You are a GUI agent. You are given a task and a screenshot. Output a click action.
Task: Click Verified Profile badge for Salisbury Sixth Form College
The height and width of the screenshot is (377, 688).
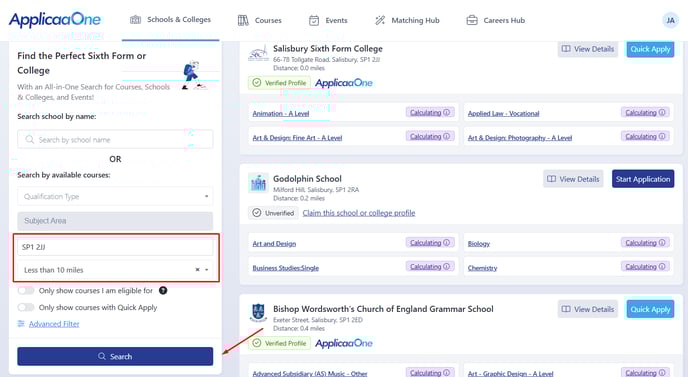[279, 83]
